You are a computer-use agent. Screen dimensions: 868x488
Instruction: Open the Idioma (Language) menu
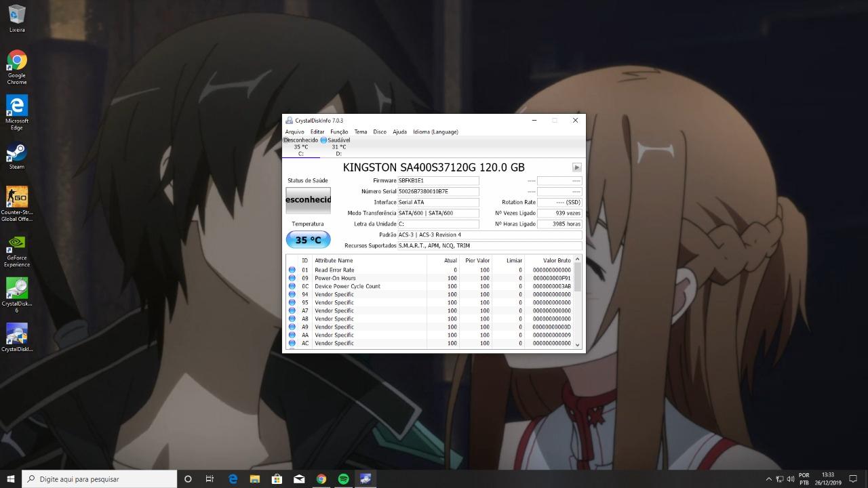(435, 131)
